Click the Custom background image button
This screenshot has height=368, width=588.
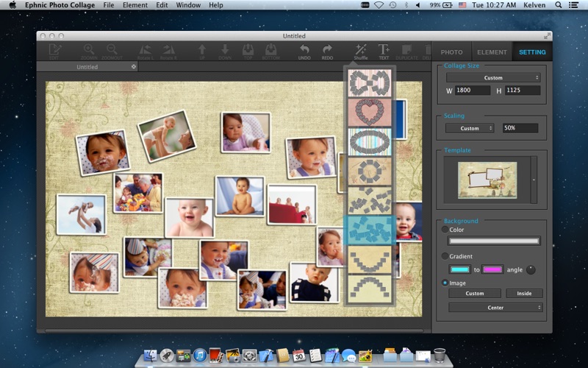coord(475,293)
